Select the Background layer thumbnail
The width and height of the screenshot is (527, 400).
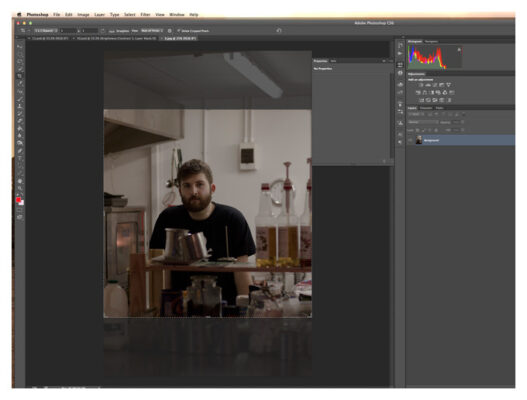[419, 140]
